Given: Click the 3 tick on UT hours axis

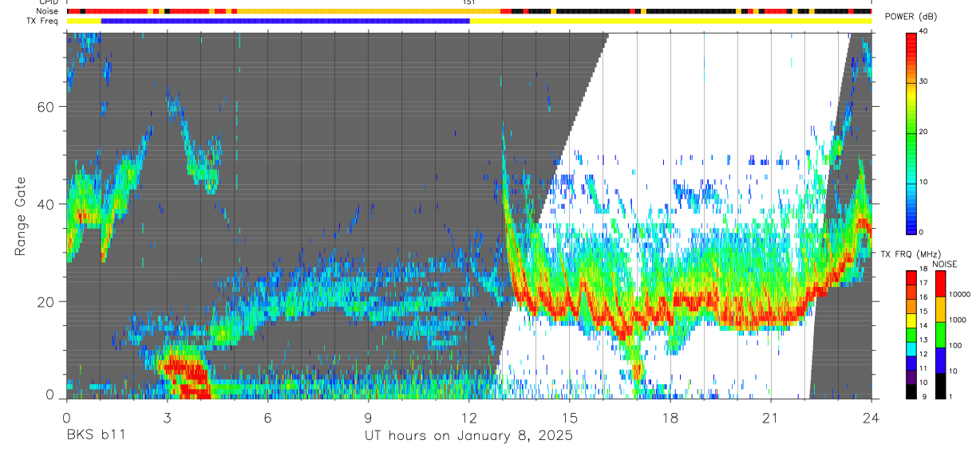Looking at the screenshot, I should coord(167,417).
